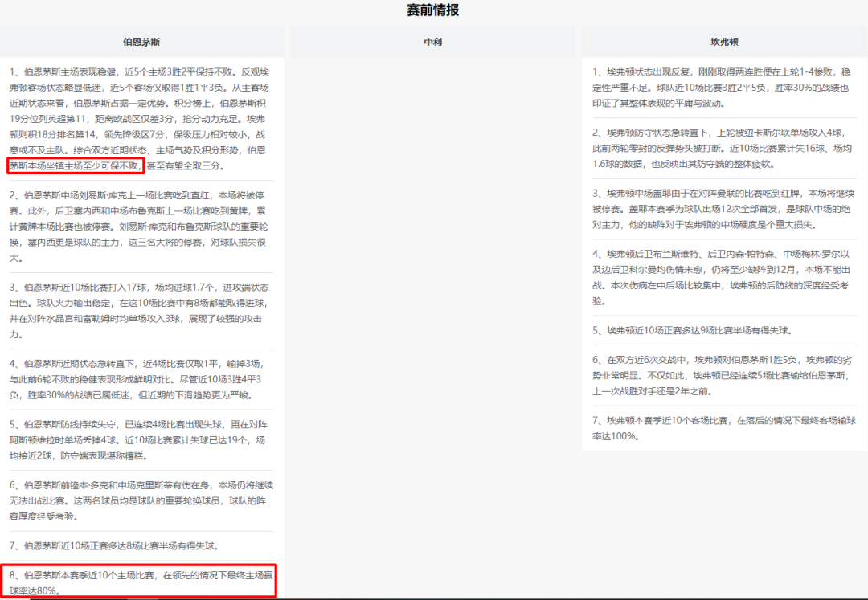This screenshot has width=868, height=600.
Task: Click 埃弗顿 item 7 about 客场输球率达100%
Action: tap(724, 428)
